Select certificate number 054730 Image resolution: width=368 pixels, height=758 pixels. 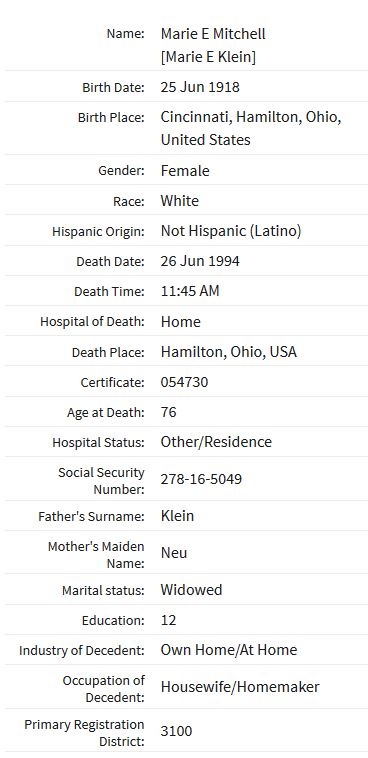[x=185, y=382]
